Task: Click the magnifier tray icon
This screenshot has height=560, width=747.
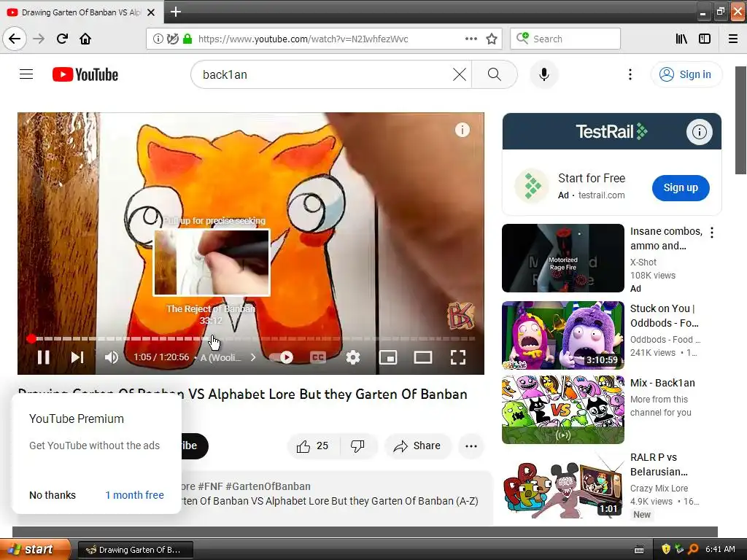Action: tap(693, 549)
